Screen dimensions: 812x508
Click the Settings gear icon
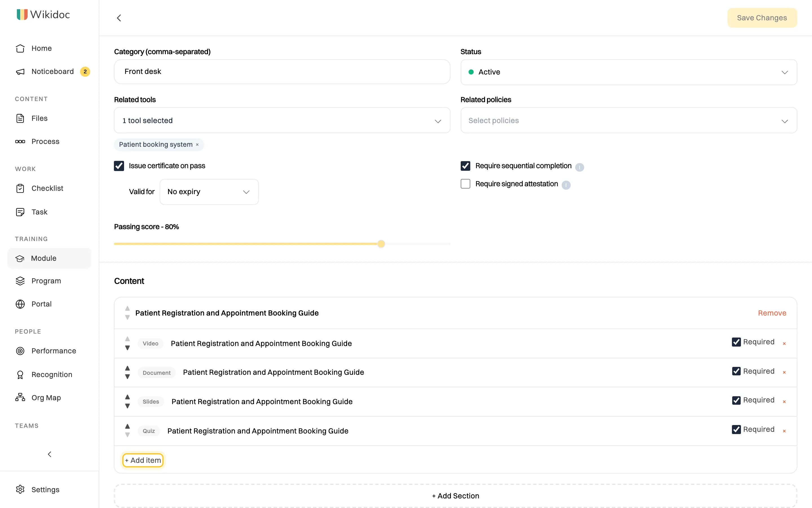click(20, 490)
